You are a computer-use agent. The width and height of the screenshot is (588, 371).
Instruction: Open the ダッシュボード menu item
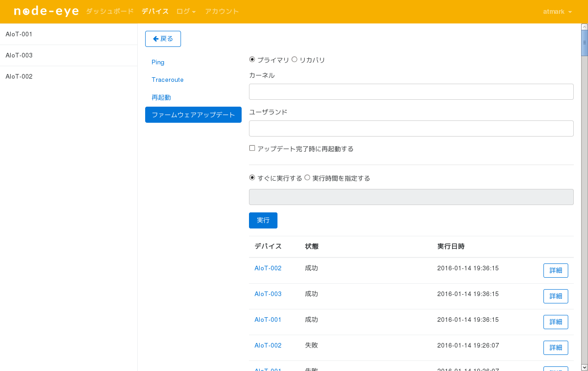pos(110,11)
